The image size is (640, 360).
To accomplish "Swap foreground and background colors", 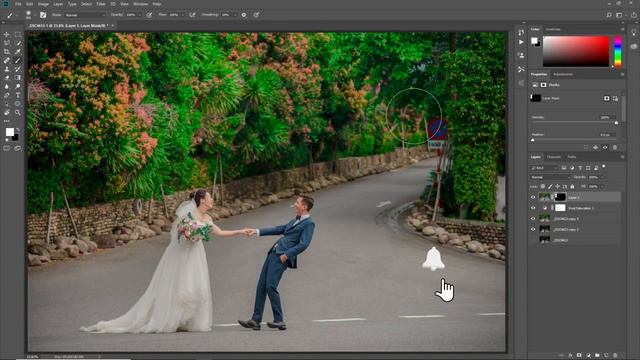I will (x=18, y=129).
